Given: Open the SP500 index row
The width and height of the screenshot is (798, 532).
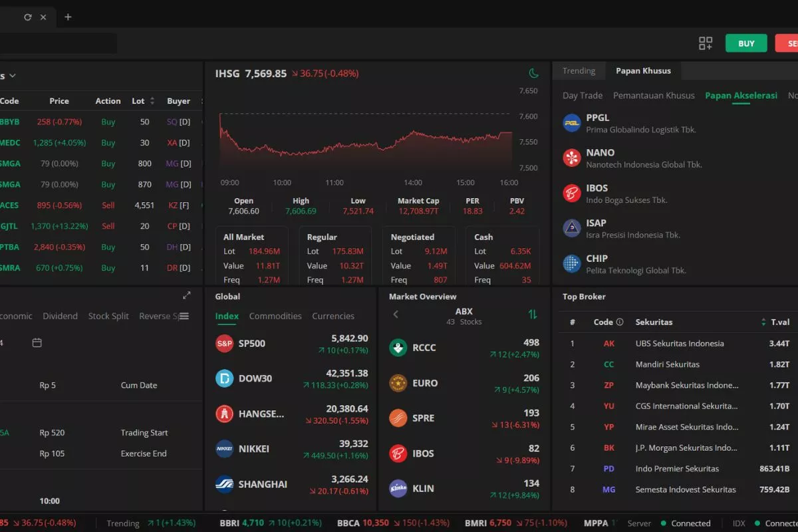Looking at the screenshot, I should point(291,344).
